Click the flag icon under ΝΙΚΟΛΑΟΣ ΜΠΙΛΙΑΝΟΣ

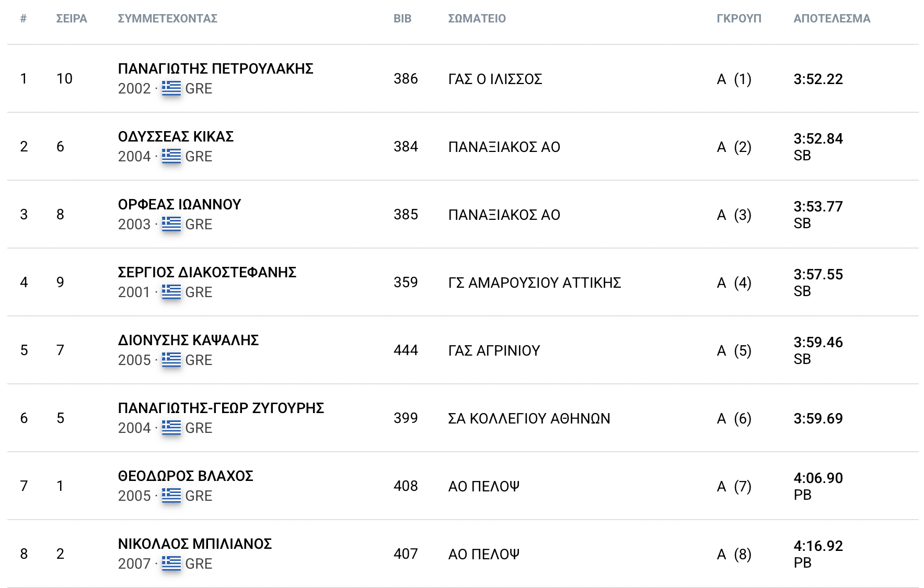pos(171,563)
